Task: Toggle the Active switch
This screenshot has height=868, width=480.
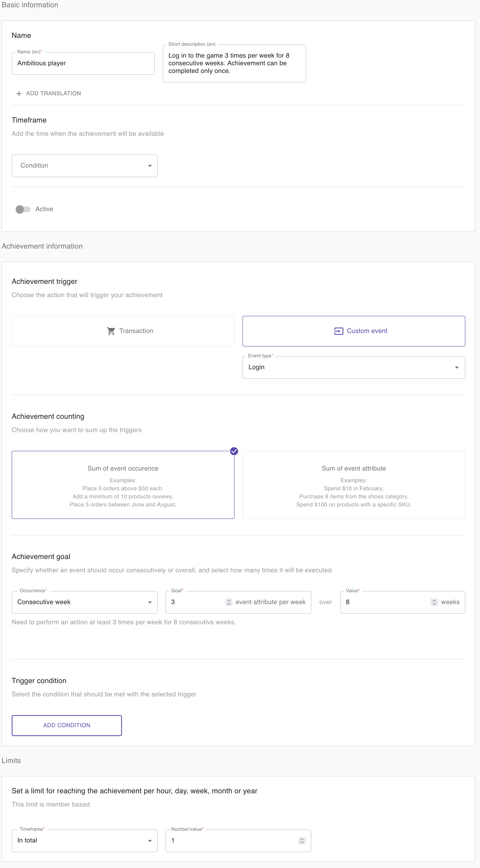Action: (23, 209)
